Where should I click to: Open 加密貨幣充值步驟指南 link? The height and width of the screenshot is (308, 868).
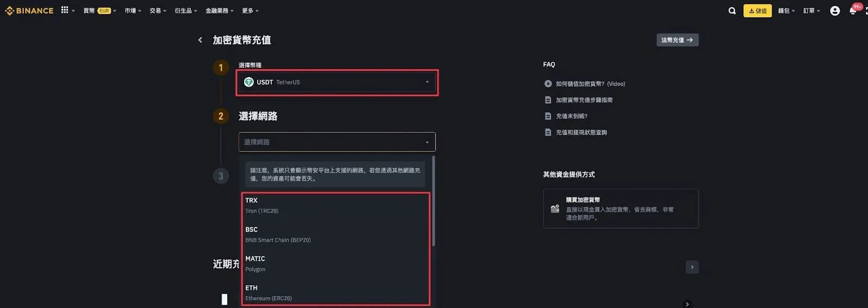coord(584,100)
